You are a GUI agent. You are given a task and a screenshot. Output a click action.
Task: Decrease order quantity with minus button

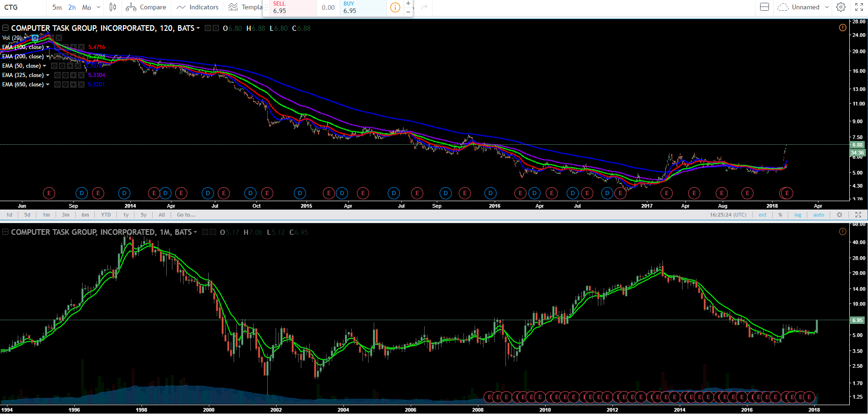point(408,12)
